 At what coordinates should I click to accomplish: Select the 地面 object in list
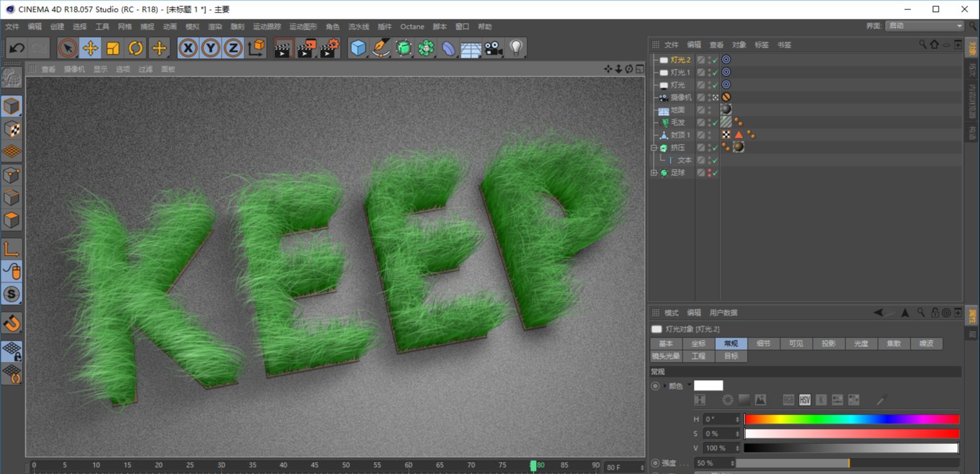678,110
